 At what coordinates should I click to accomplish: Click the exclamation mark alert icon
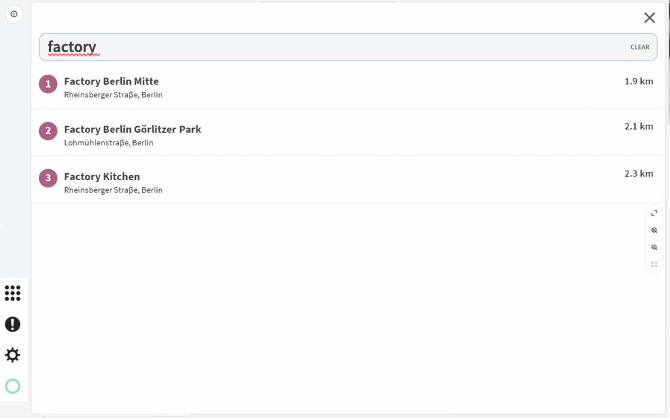tap(12, 324)
